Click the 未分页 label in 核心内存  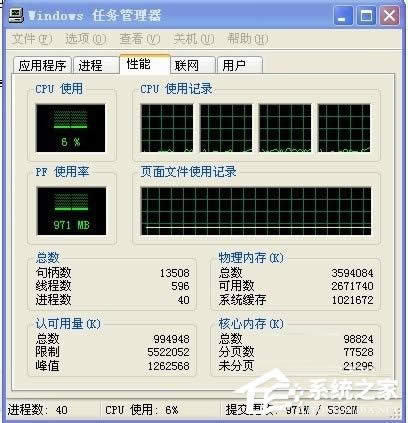point(236,366)
